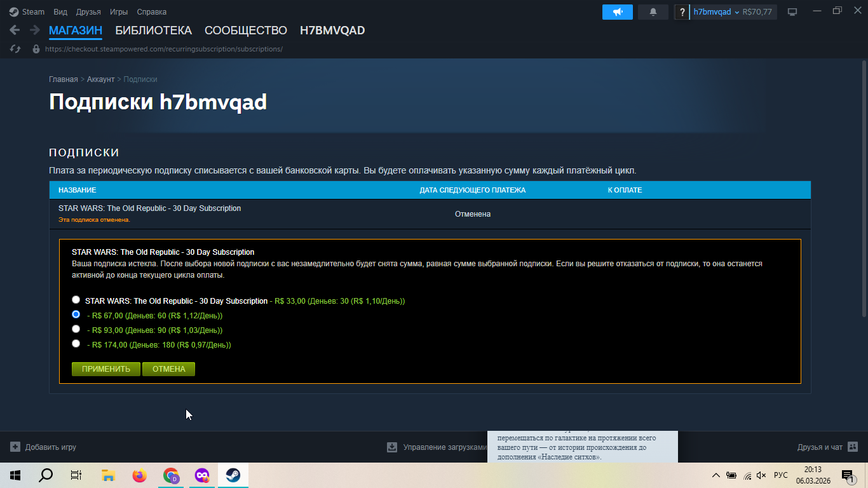This screenshot has width=868, height=488.
Task: Open the H7BMVQAD profile tab
Action: [x=332, y=30]
